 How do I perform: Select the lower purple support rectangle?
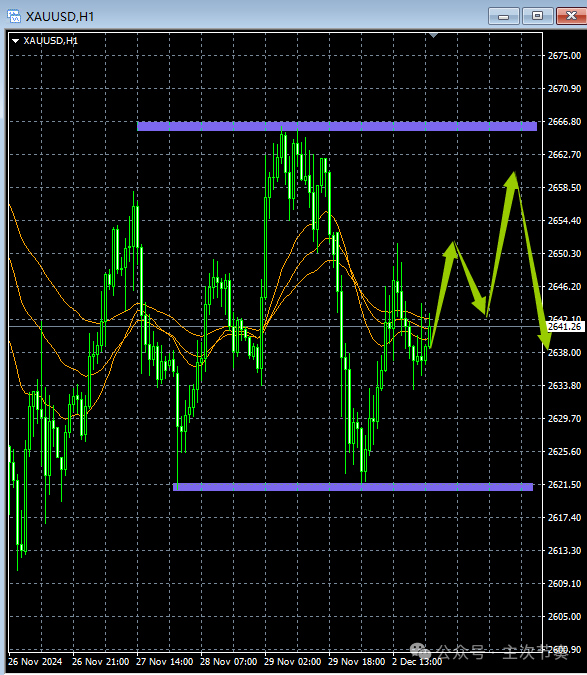click(x=353, y=487)
